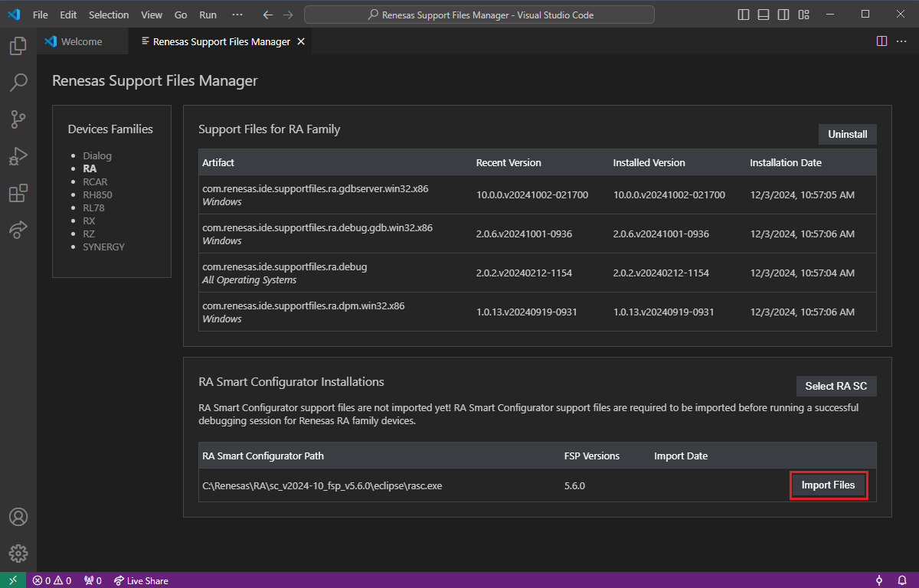
Task: Switch to the Welcome tab
Action: click(x=82, y=42)
